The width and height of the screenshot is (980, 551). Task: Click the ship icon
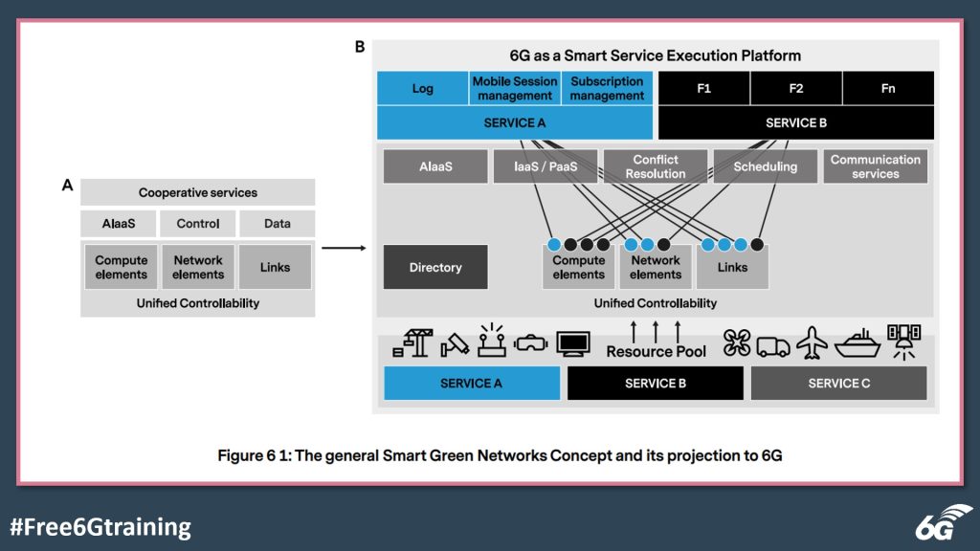click(x=857, y=343)
